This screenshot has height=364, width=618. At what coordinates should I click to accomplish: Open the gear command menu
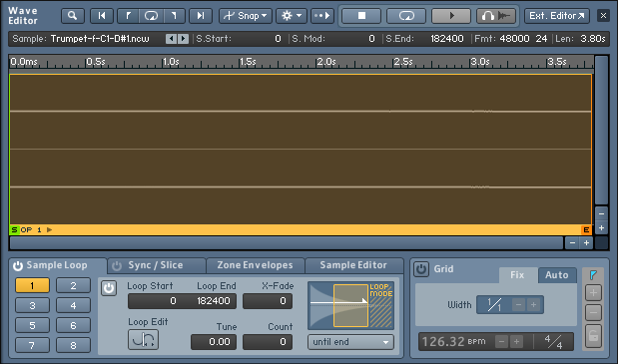click(292, 16)
